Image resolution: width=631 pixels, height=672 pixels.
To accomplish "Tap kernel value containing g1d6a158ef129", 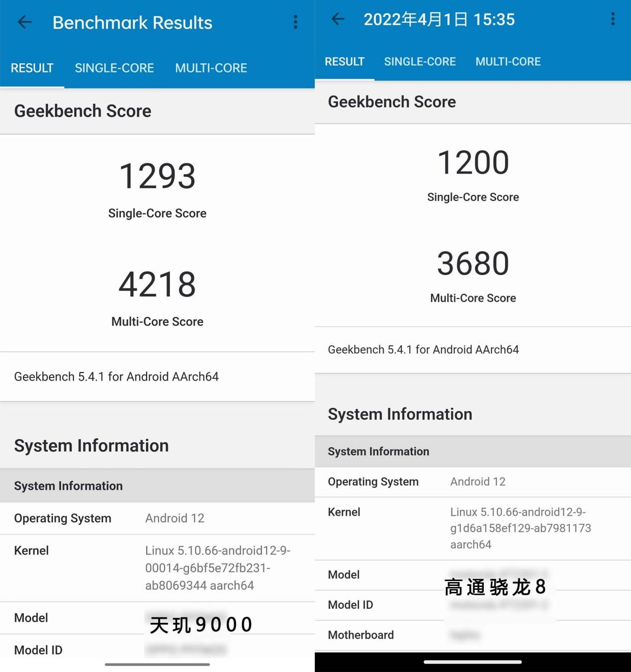I will coord(521,528).
